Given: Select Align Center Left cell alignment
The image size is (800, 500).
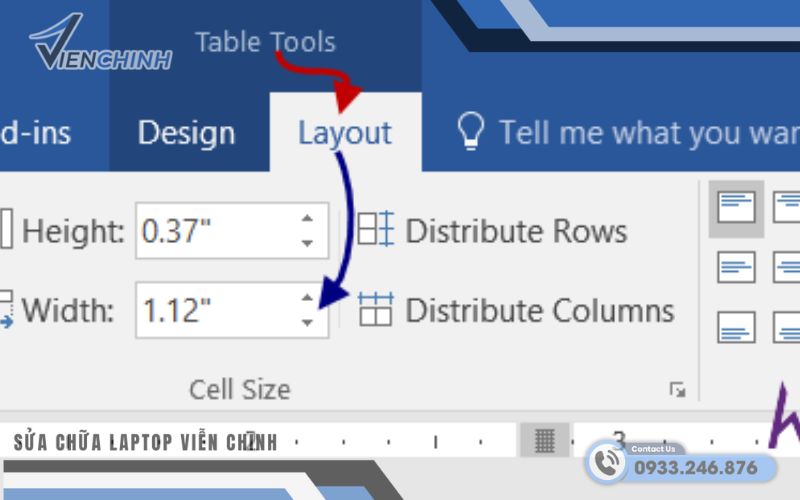Looking at the screenshot, I should 736,267.
